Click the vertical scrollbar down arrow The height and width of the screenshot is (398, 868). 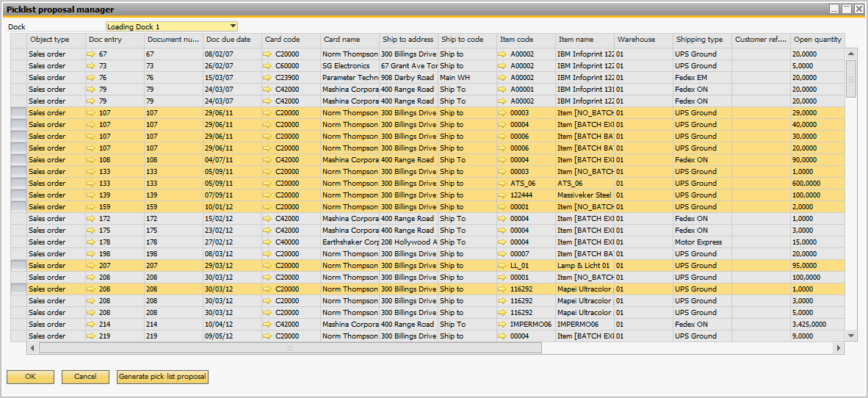(851, 336)
